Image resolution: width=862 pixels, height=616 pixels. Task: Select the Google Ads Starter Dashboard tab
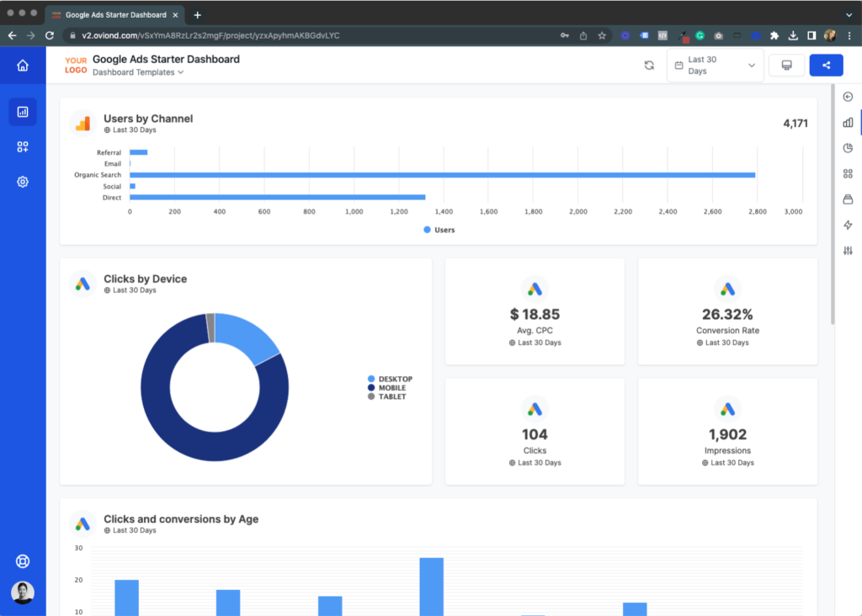[x=114, y=15]
